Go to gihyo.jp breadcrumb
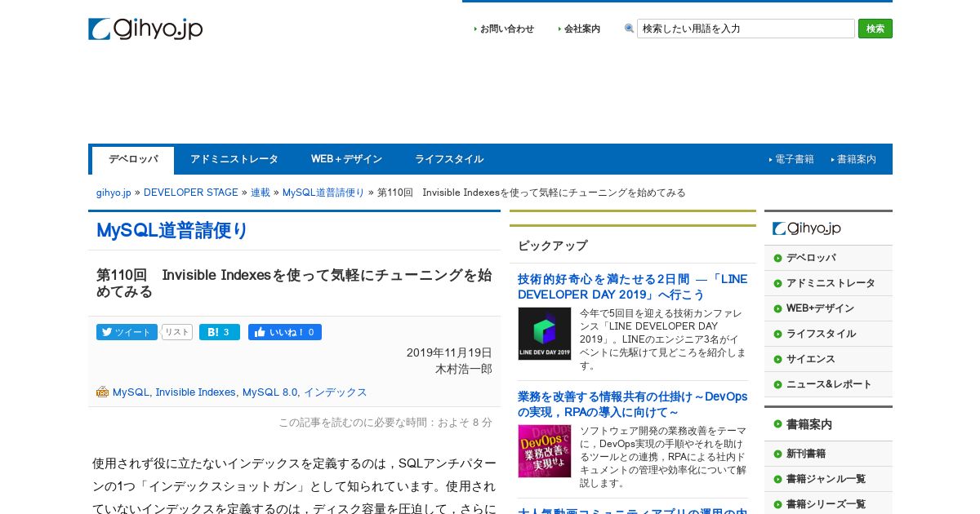Viewport: 980px width, 514px height. coord(114,193)
